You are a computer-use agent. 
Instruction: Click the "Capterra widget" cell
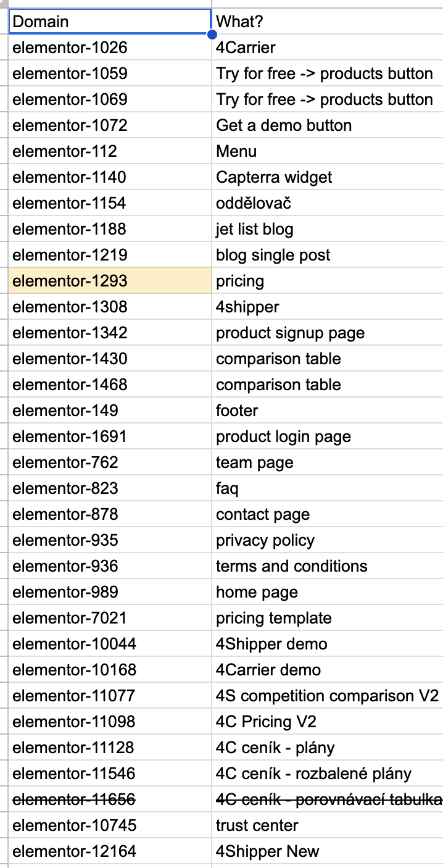[327, 177]
